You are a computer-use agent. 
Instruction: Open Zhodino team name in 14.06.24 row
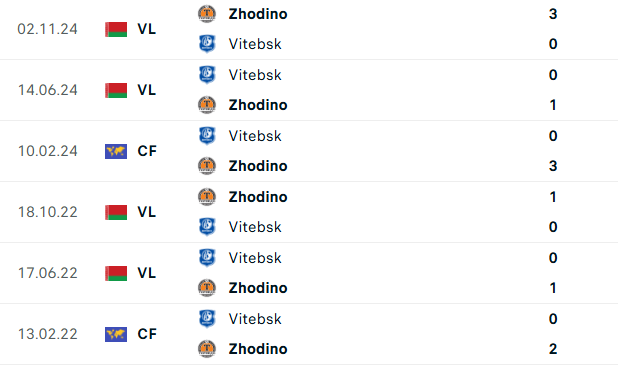point(258,105)
